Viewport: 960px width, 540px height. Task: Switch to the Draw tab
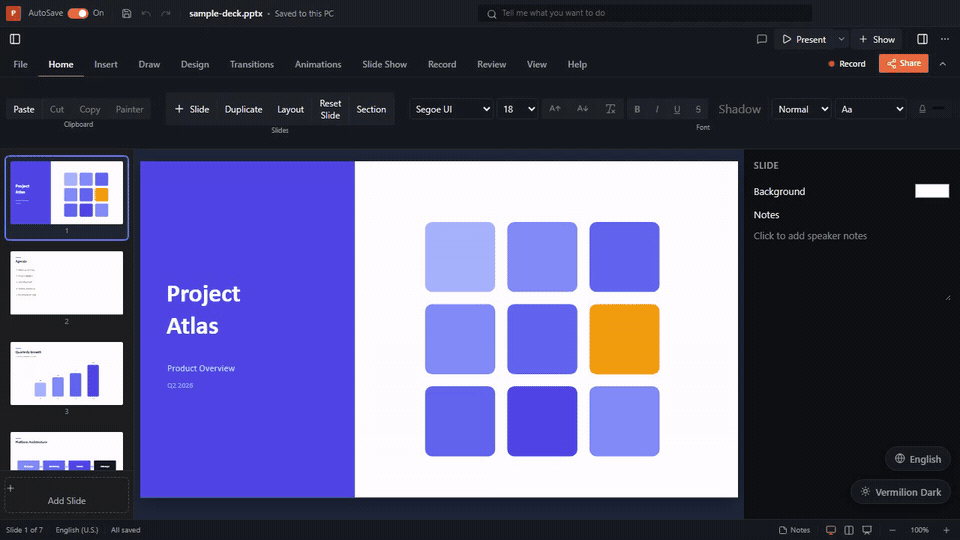pos(149,64)
